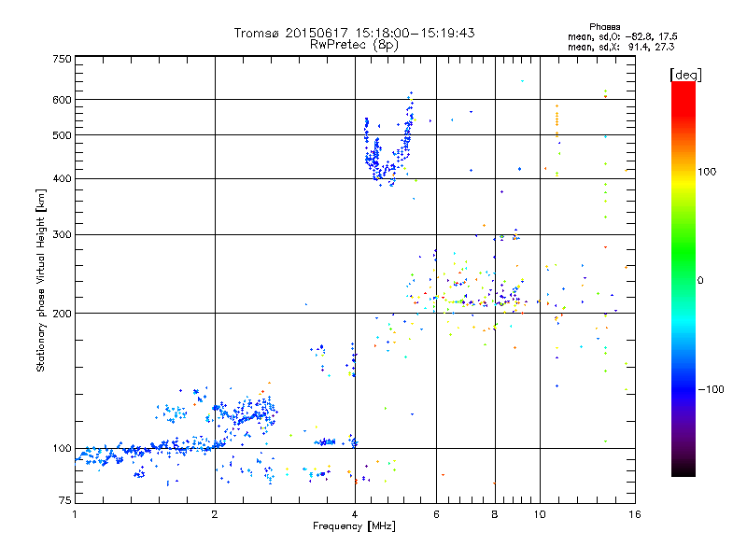The width and height of the screenshot is (747, 560).
Task: Click colorbar tick label '-100'
Action: [x=711, y=389]
